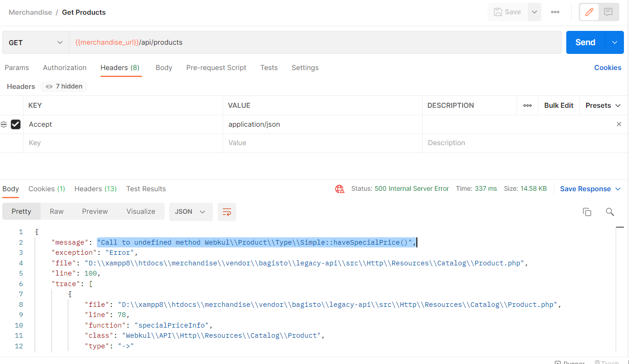
Task: Click the edit pencil icon
Action: point(589,12)
